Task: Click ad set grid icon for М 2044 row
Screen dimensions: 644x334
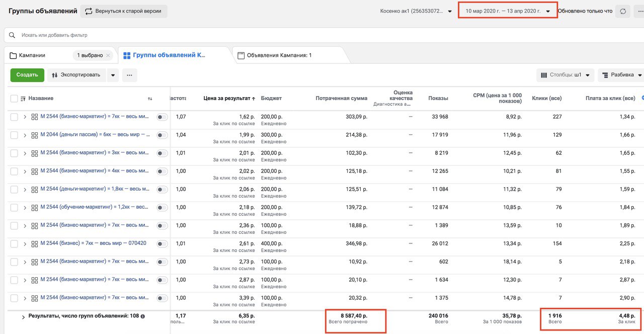Action: [x=35, y=135]
